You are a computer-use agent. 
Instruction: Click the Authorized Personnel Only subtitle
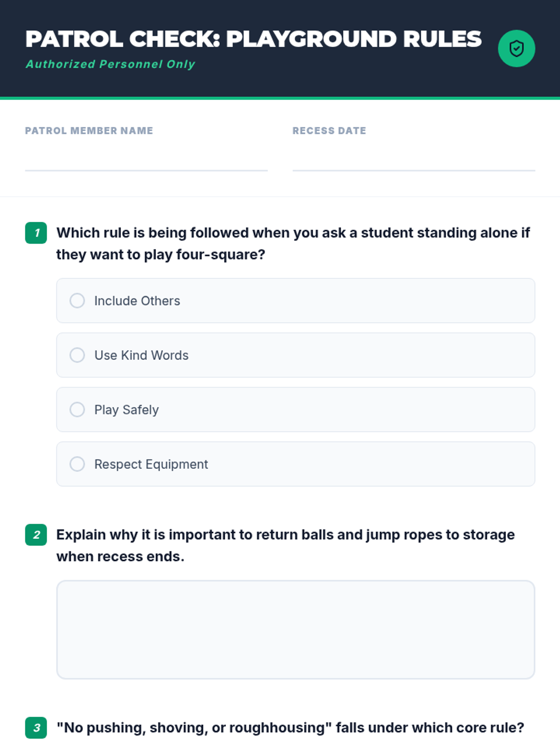click(x=110, y=64)
